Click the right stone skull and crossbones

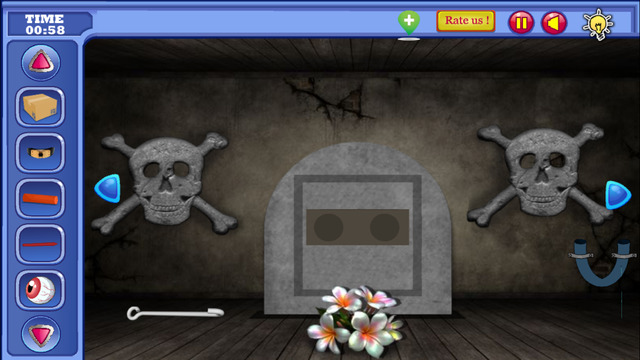(x=540, y=174)
